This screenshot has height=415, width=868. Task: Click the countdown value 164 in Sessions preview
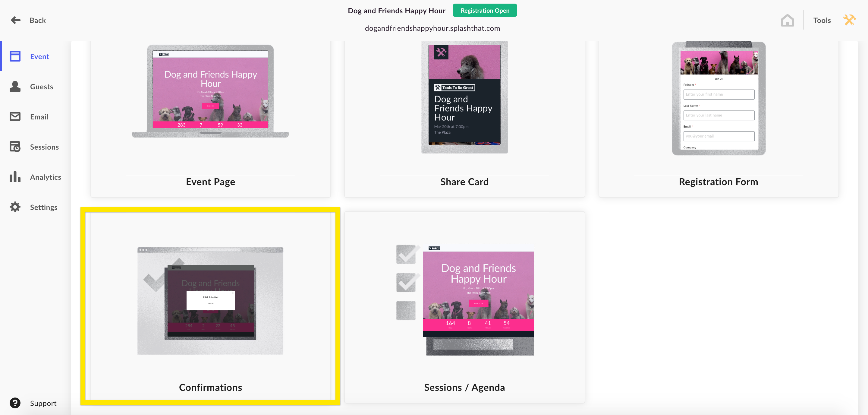pos(450,323)
